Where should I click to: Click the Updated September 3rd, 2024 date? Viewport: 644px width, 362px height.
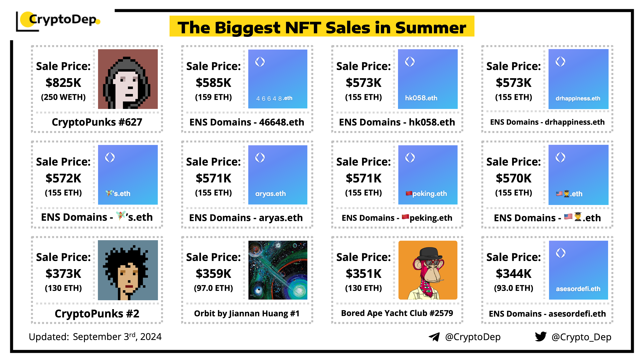(95, 337)
